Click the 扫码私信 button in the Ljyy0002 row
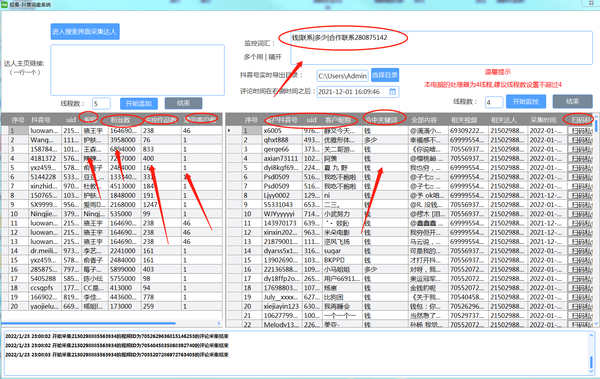600x379 pixels. pyautogui.click(x=580, y=196)
